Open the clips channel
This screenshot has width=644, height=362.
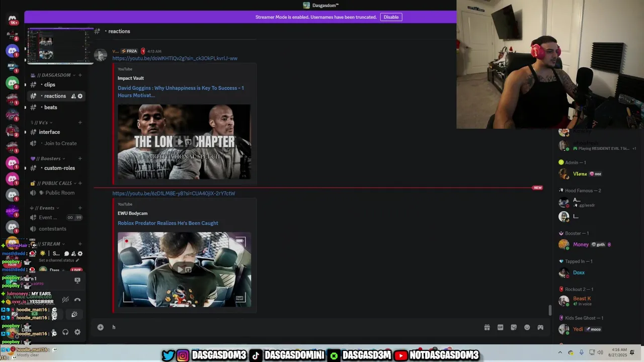(55, 84)
